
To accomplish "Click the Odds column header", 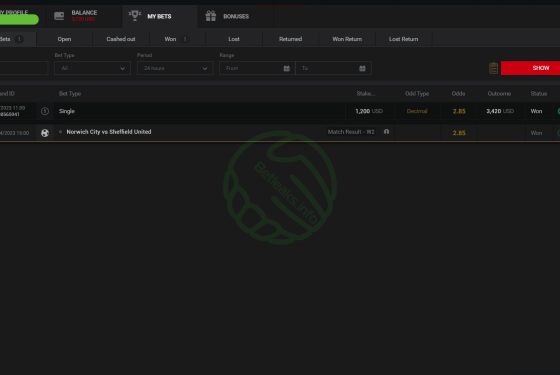I will (458, 94).
